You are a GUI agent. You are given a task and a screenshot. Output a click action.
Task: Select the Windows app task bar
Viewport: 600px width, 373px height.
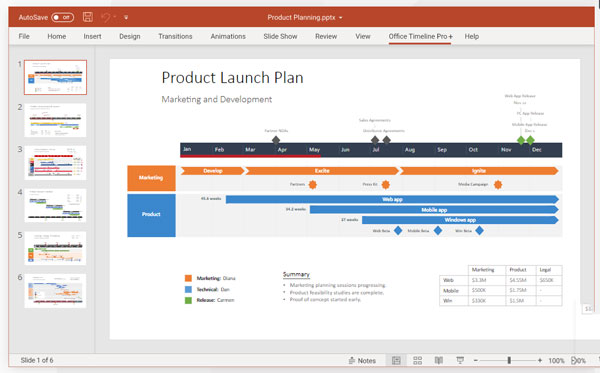tap(460, 220)
